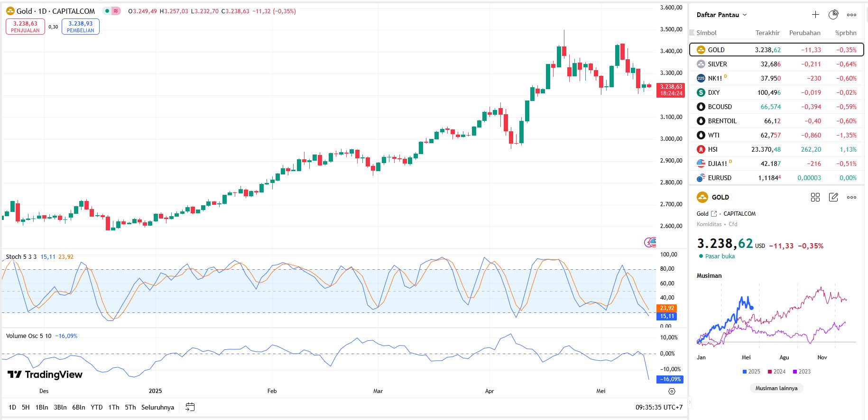868x420 pixels.
Task: Click the TradingView logo on the chart
Action: [45, 374]
